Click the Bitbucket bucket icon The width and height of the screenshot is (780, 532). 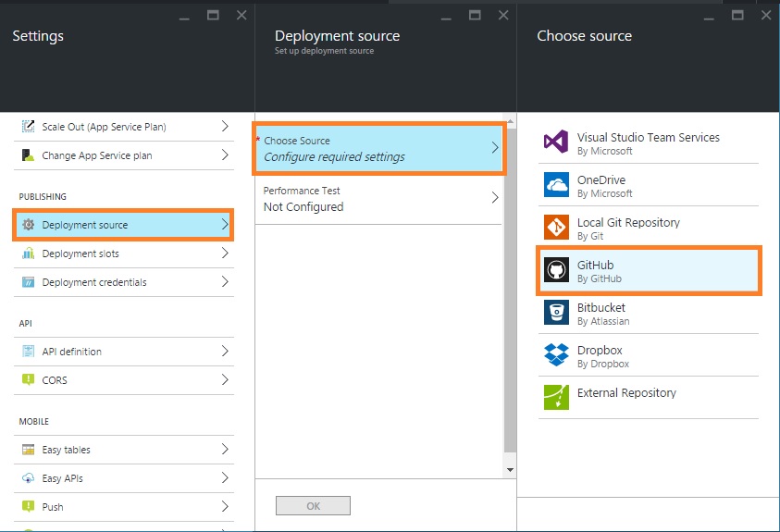click(x=556, y=313)
